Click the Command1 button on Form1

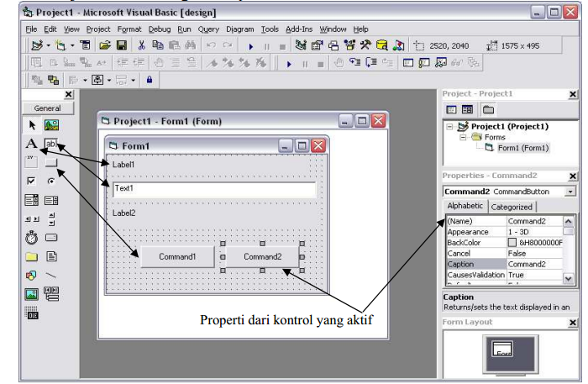coord(177,257)
